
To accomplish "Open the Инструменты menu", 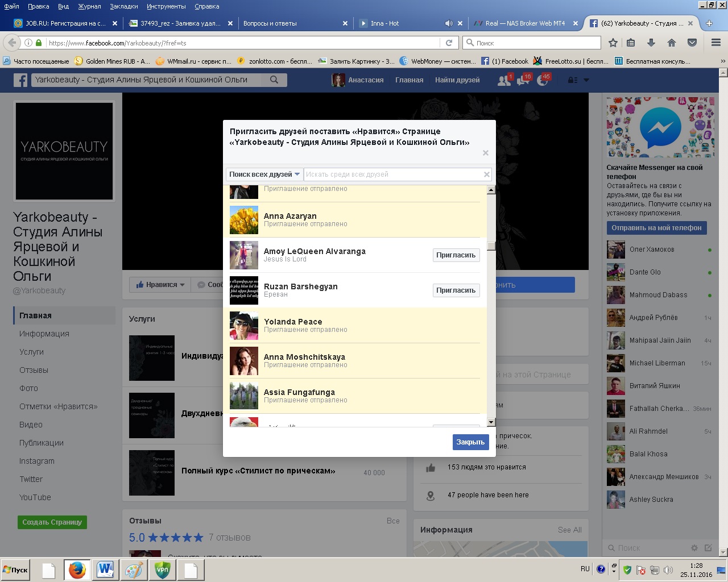I will pyautogui.click(x=166, y=6).
